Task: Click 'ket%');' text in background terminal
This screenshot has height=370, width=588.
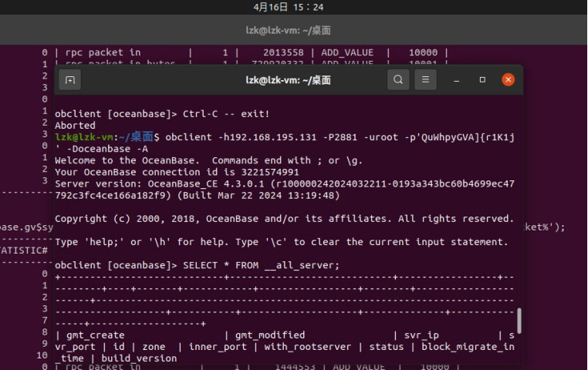Action: pyautogui.click(x=545, y=227)
